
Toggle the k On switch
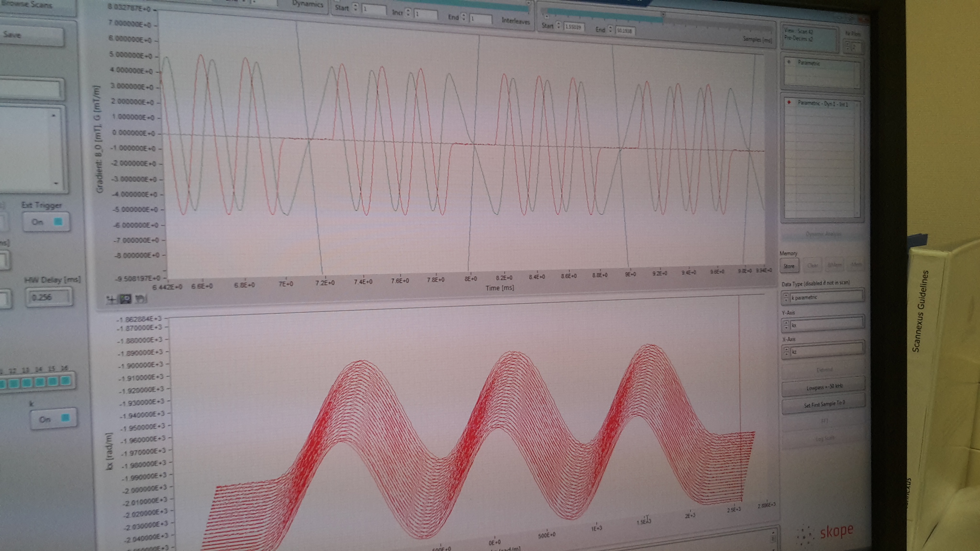click(x=54, y=419)
